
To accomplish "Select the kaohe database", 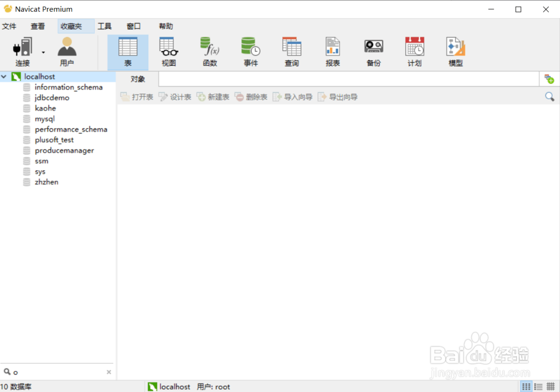I will [x=45, y=108].
